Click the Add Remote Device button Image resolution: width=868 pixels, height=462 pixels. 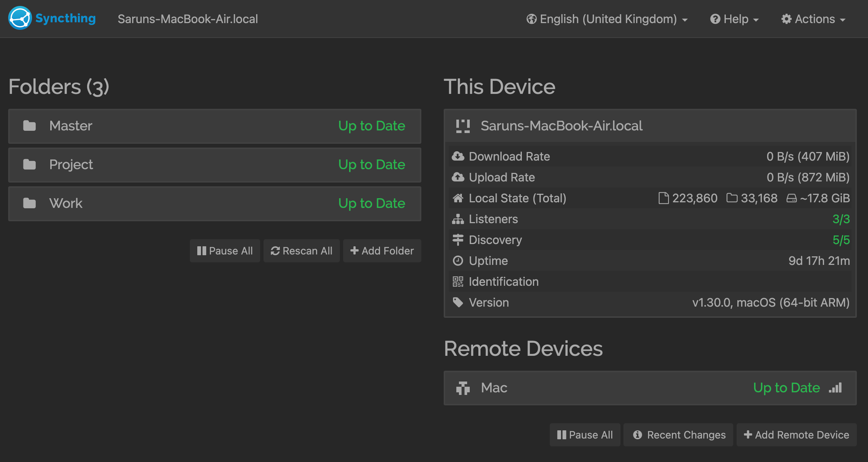(x=797, y=435)
